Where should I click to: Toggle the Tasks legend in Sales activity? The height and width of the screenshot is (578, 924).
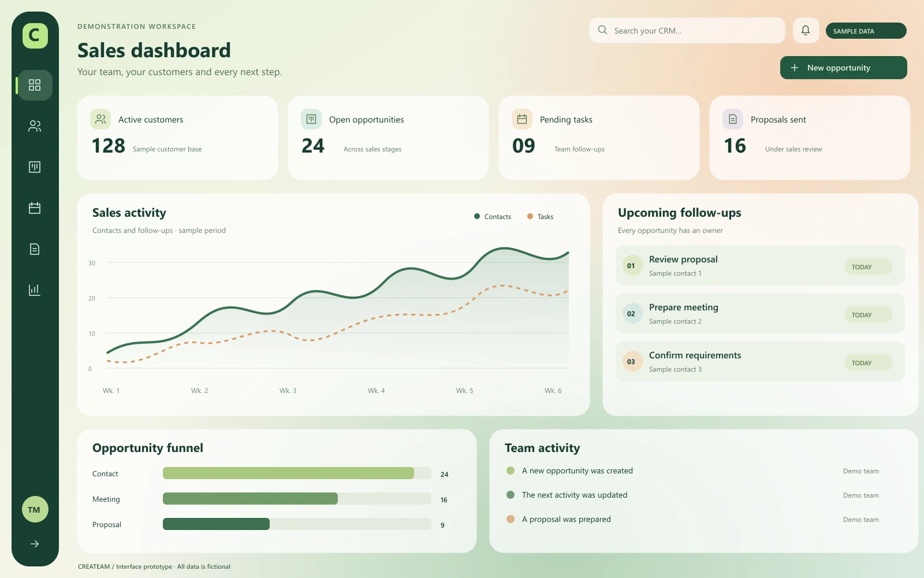[541, 217]
